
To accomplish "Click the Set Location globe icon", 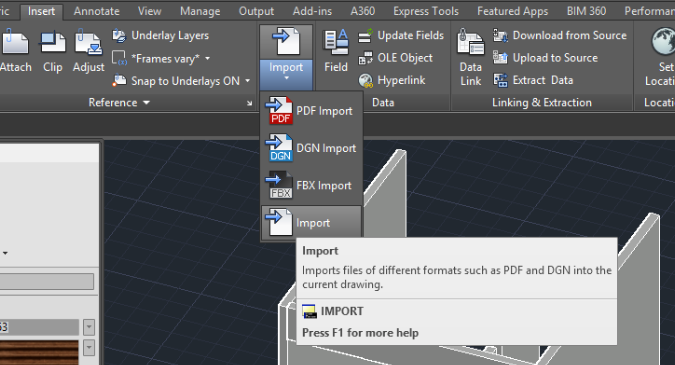I will (x=664, y=41).
